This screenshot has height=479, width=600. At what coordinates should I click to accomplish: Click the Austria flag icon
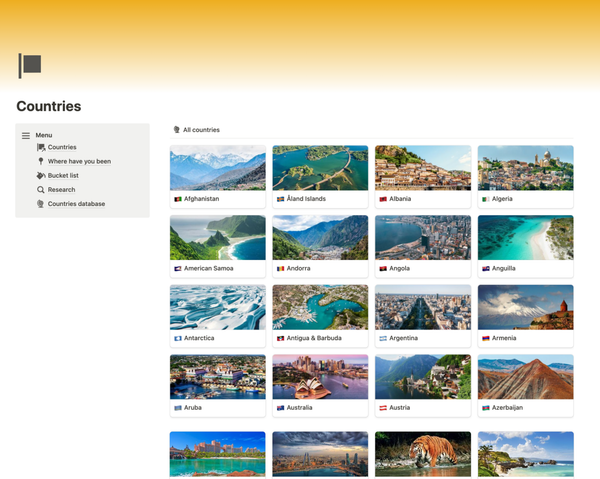(x=383, y=408)
